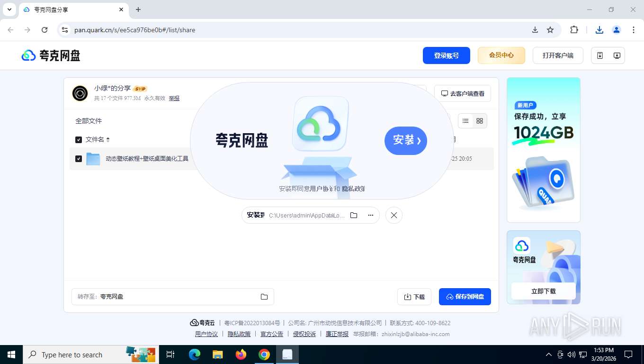Click 打开客户端 open client button
The height and width of the screenshot is (364, 644).
tap(558, 55)
